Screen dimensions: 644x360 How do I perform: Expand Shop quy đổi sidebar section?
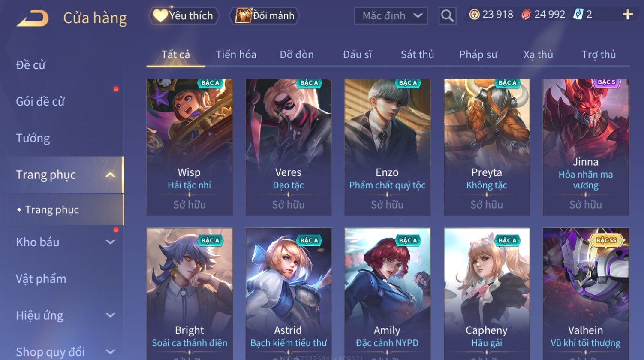pos(110,352)
